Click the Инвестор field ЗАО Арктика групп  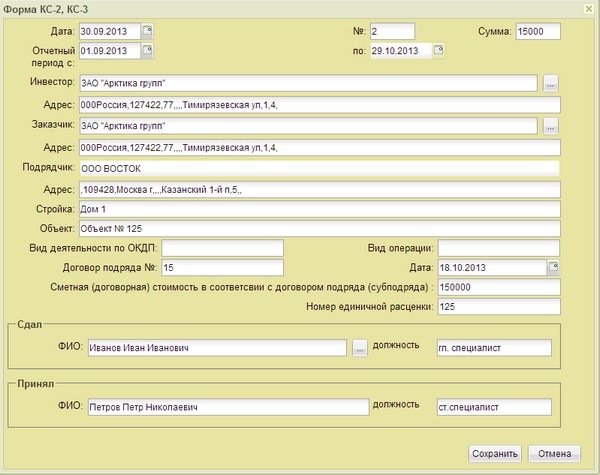pos(308,83)
